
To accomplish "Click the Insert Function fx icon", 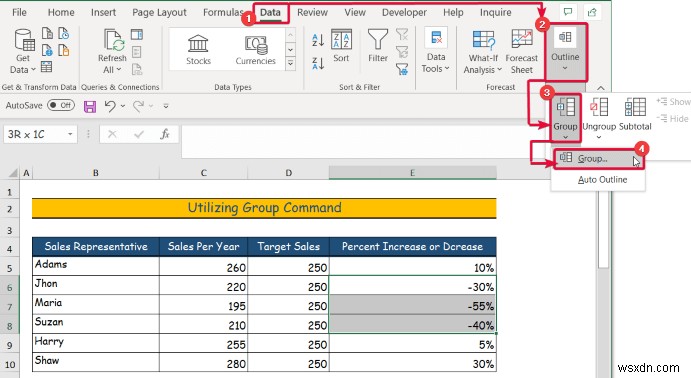I will pos(165,134).
